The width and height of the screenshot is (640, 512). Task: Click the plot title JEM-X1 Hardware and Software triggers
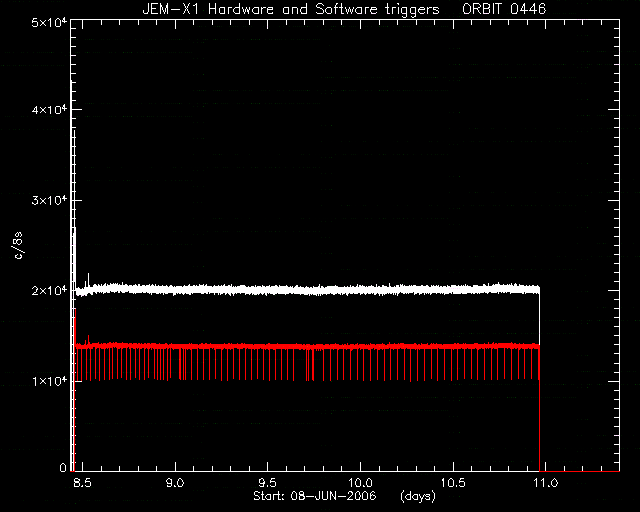[291, 9]
